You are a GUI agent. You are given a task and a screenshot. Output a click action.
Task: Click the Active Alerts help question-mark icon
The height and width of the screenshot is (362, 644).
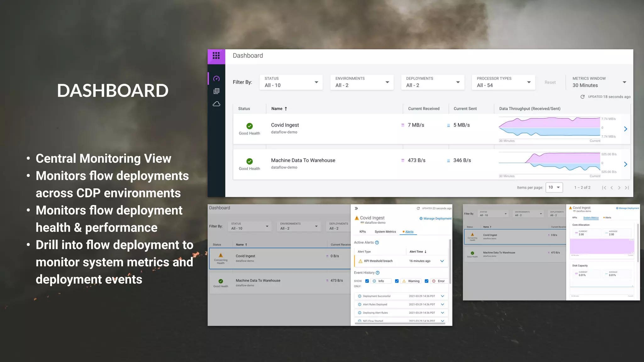(x=377, y=243)
